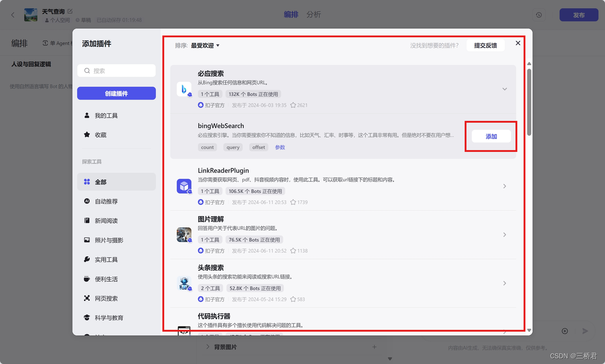
Task: Click the bingWebSearch tool name
Action: pos(221,126)
